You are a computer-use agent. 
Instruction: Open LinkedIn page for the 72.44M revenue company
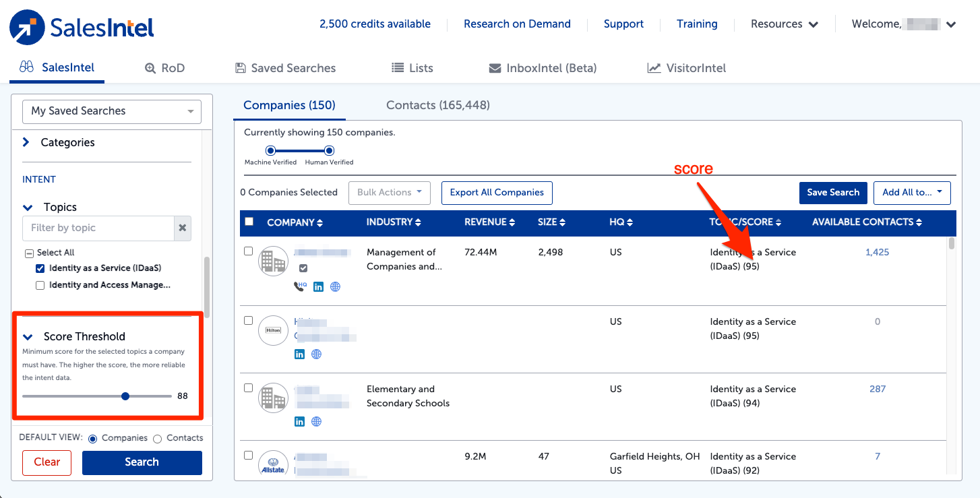click(x=318, y=286)
